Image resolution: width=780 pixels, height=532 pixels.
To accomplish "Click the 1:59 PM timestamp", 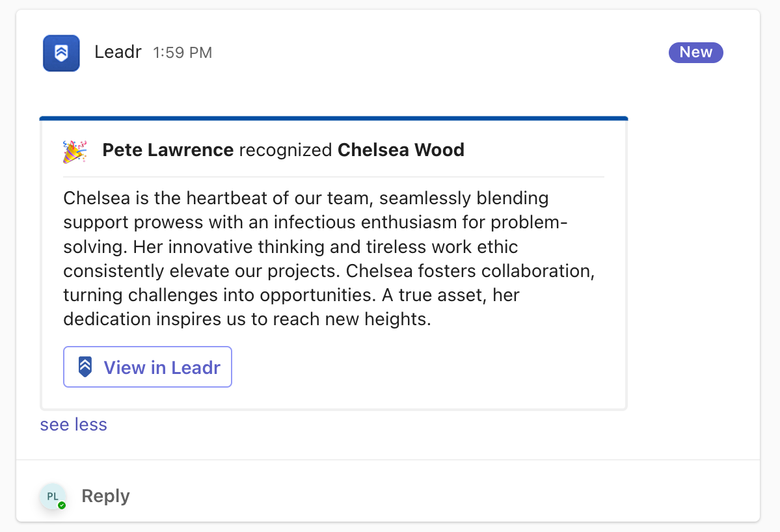I will [183, 53].
